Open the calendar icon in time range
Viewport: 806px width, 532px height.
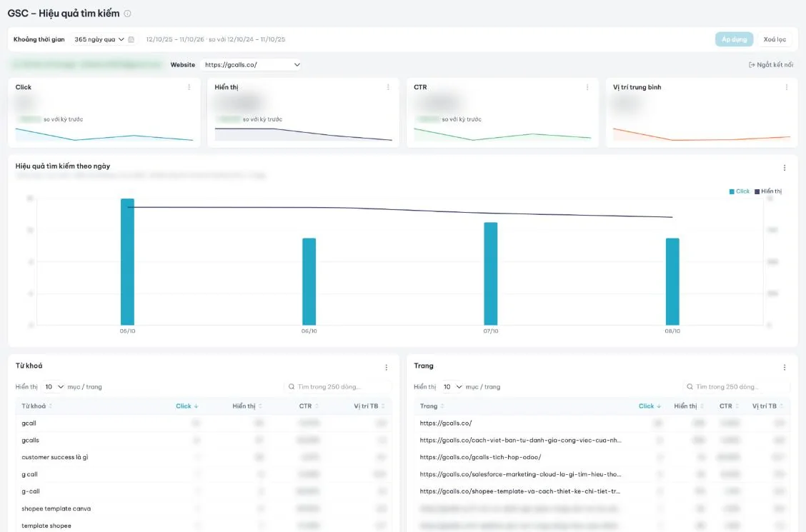(131, 39)
